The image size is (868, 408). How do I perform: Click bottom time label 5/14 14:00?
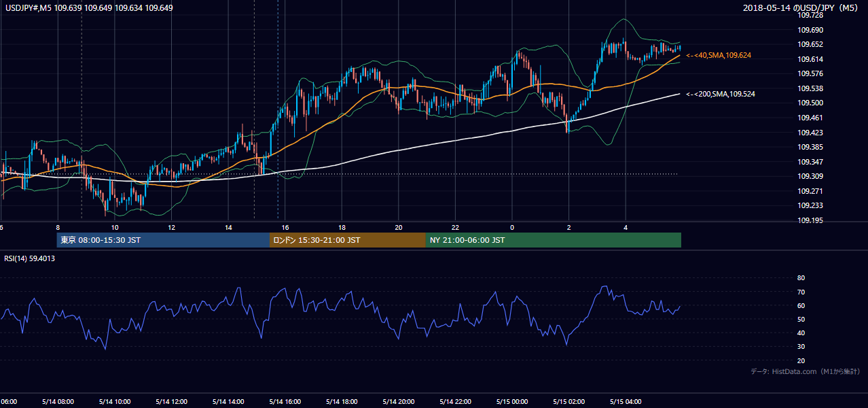click(x=229, y=401)
